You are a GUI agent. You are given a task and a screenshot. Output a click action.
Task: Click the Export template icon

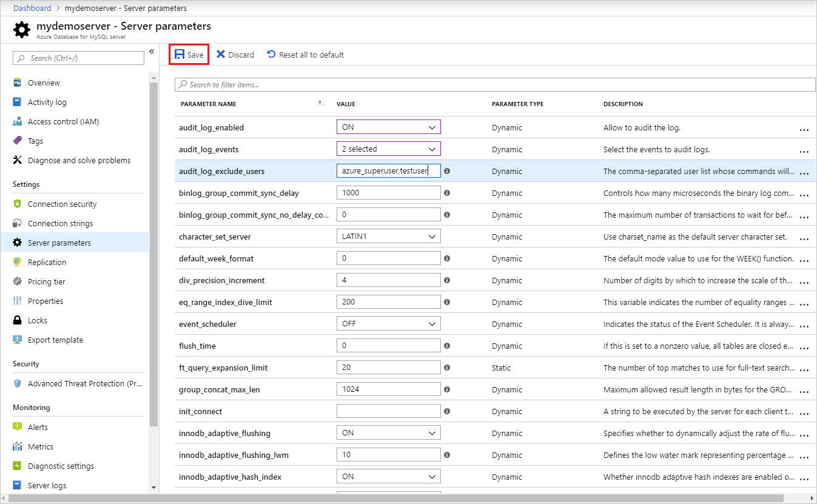point(18,340)
